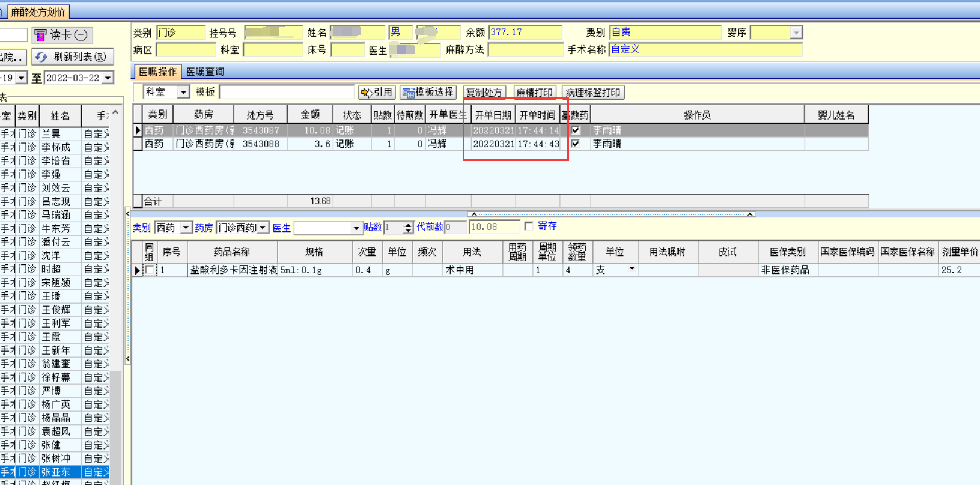The image size is (980, 485).
Task: Select patient 袁超风 in the list
Action: [56, 432]
